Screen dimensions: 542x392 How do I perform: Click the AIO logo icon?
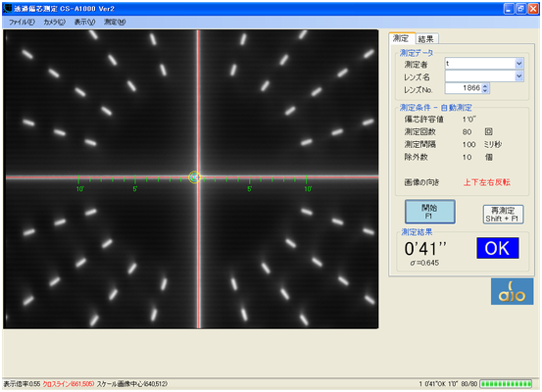point(512,291)
